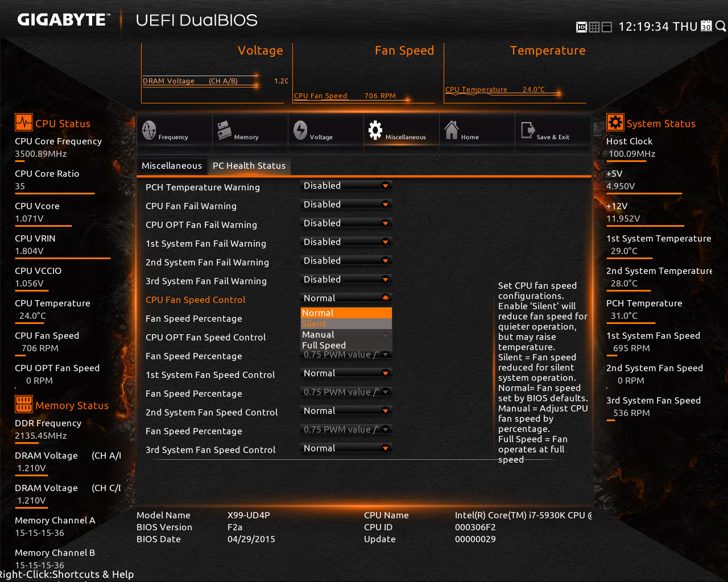Click CPU Temperature 24.0°C graph entry
This screenshot has height=582, width=728.
tap(495, 90)
